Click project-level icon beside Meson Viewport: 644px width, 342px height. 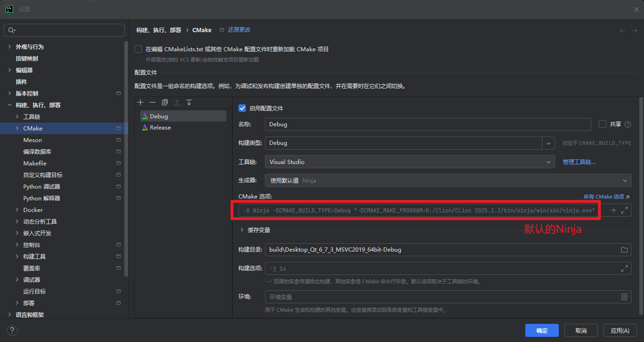click(119, 140)
